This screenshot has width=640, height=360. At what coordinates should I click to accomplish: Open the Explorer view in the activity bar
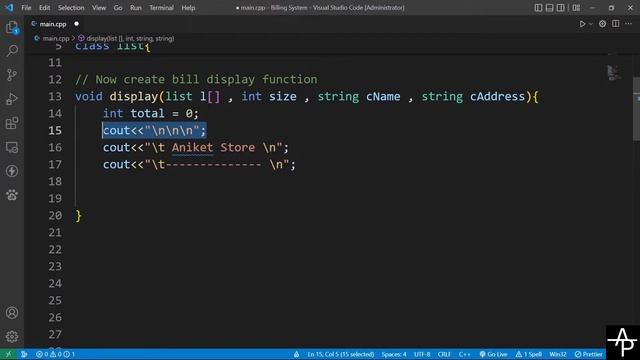pos(12,28)
